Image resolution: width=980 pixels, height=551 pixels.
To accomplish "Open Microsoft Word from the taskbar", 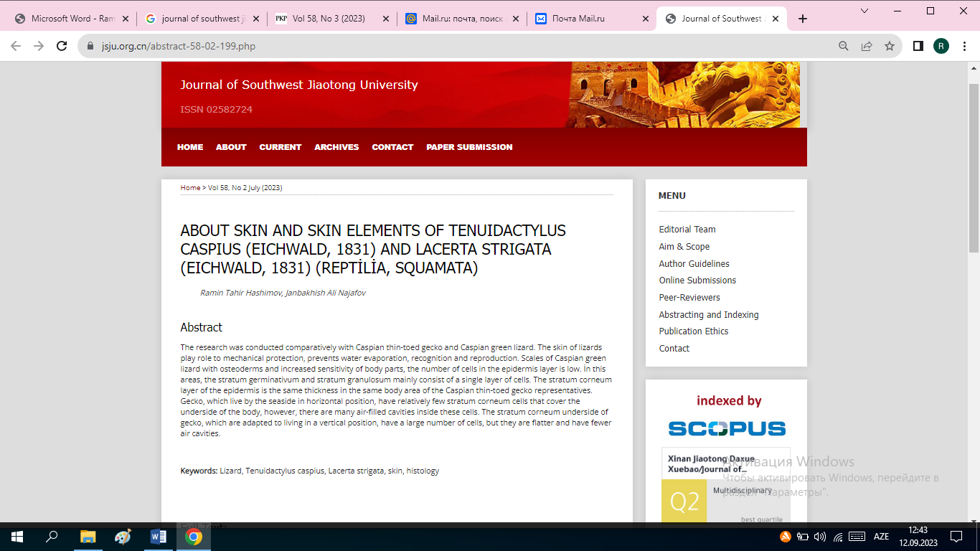I will click(x=159, y=537).
